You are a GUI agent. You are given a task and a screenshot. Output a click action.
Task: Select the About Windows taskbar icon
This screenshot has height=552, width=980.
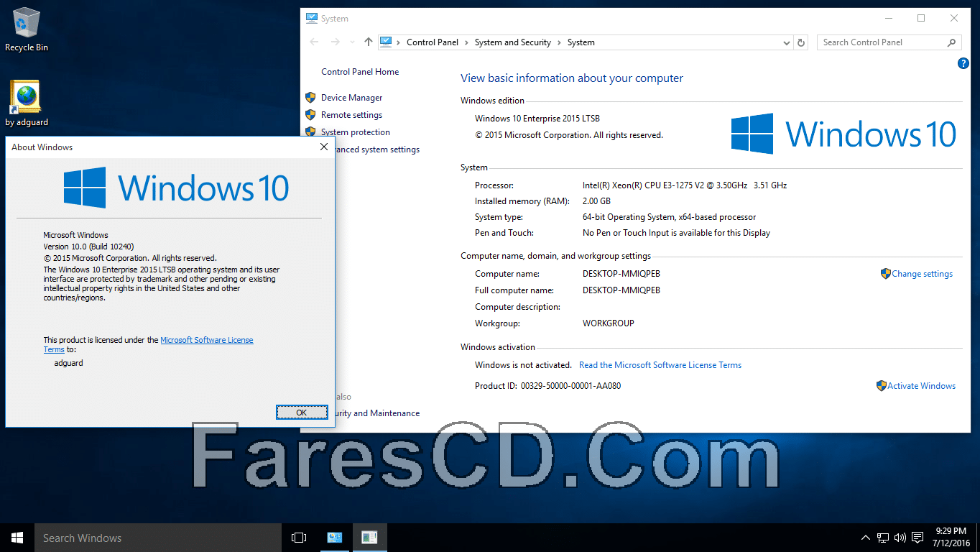[x=370, y=538]
